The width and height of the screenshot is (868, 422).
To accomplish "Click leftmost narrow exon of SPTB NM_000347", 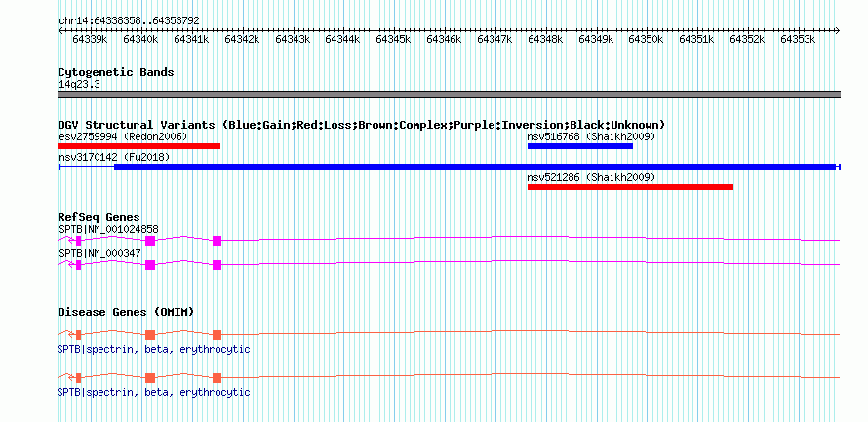I will coord(79,265).
